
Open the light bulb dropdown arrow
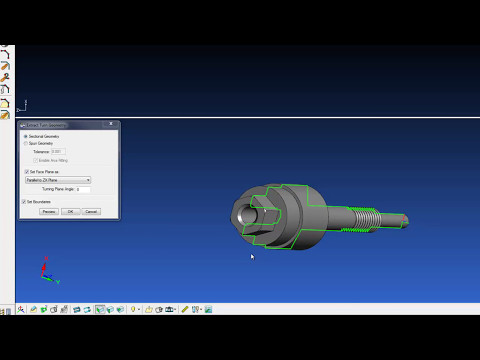(x=139, y=310)
